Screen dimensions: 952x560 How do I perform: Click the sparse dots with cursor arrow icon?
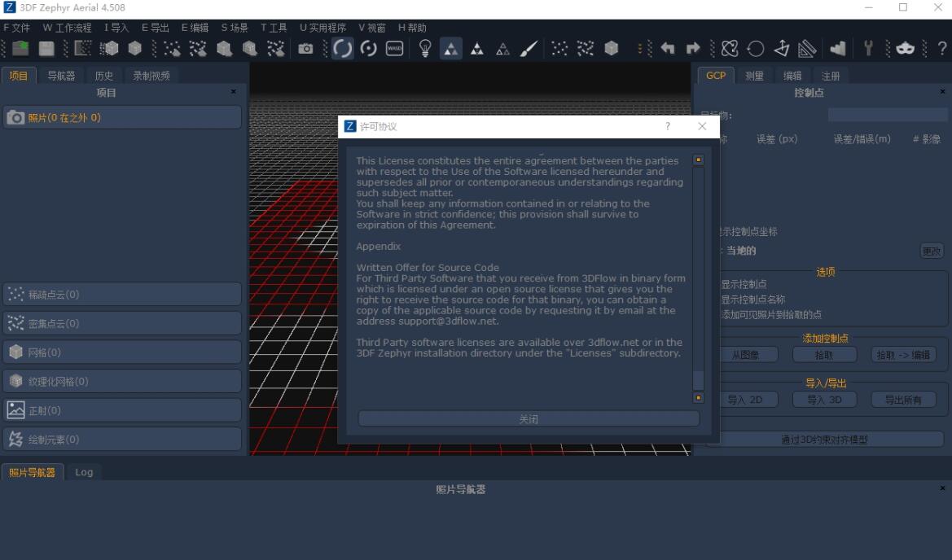pyautogui.click(x=172, y=49)
